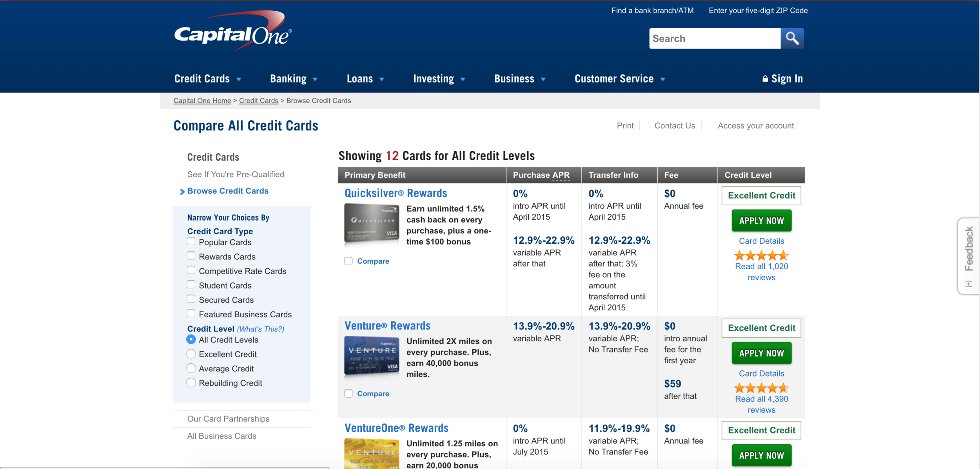This screenshot has height=469, width=980.
Task: Click blue arrow beside Browse Credit Cards
Action: [182, 192]
